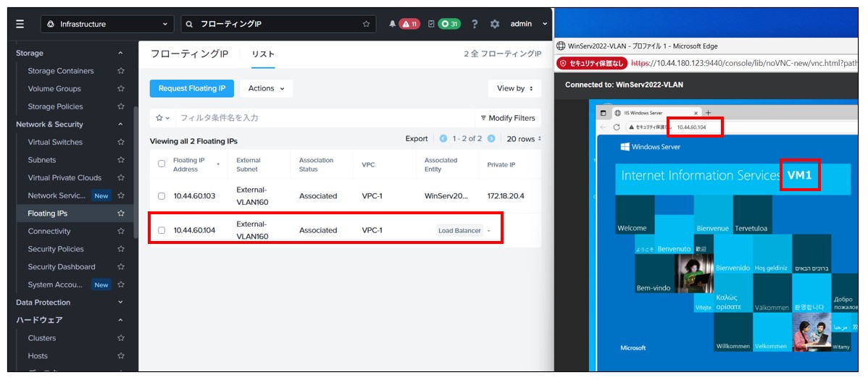Click the filter criteria input field
Viewport: 868px width, 380px height.
319,118
